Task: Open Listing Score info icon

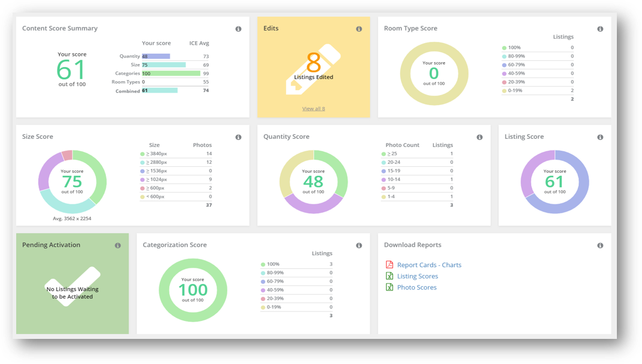Action: pos(600,137)
